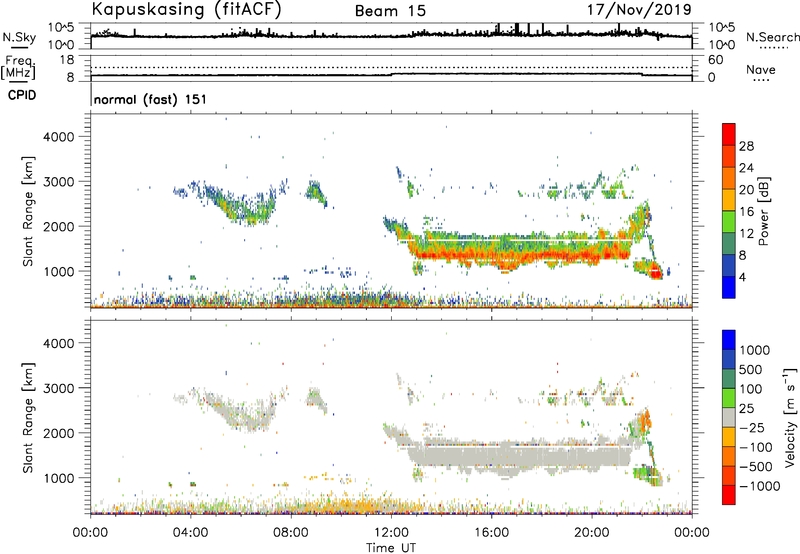Pick the gray segment of velocity color bar
This screenshot has width=800, height=554.
click(729, 417)
